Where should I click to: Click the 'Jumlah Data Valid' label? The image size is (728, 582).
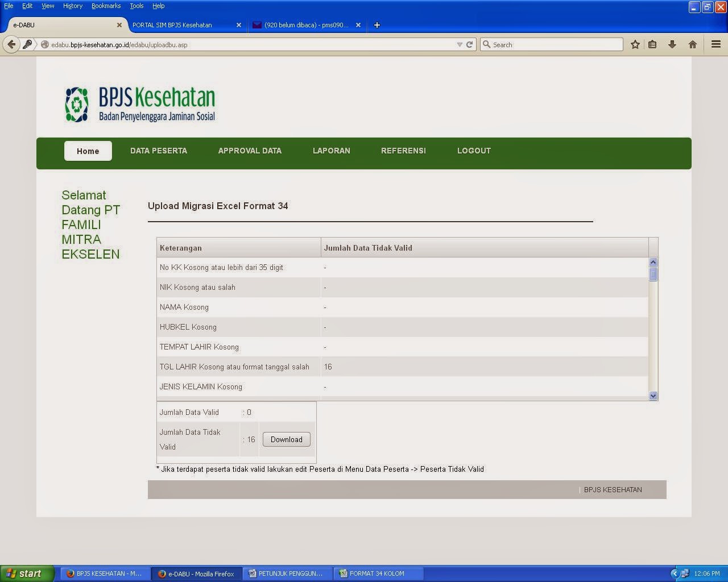point(189,412)
